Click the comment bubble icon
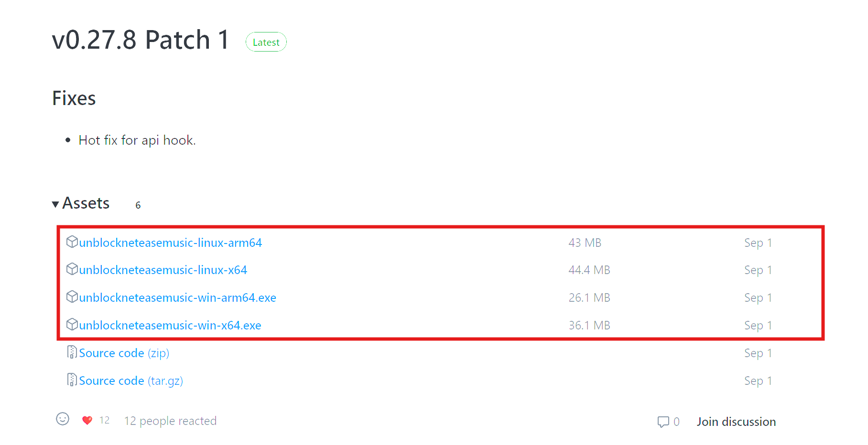The height and width of the screenshot is (445, 868). click(x=663, y=422)
